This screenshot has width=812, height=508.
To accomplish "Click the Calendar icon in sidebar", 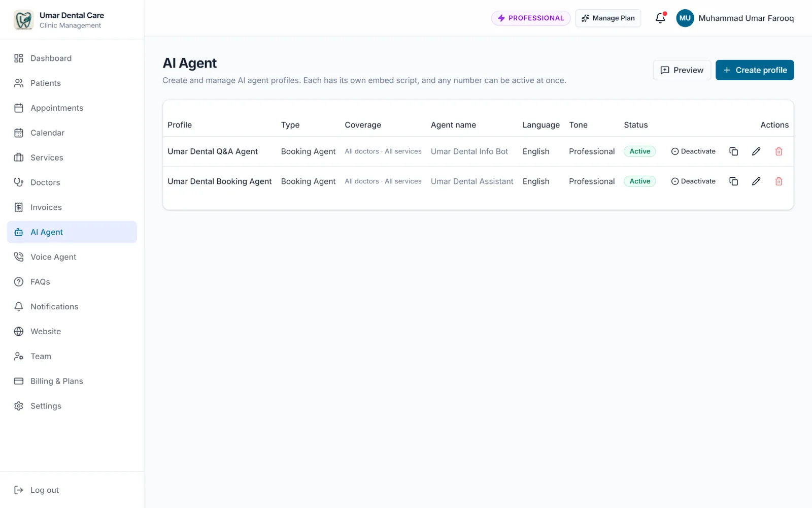I will pos(19,133).
